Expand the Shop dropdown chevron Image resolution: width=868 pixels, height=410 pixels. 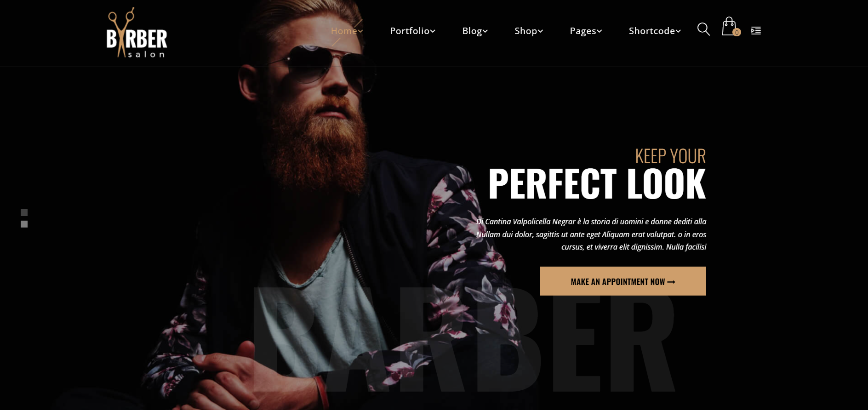541,31
